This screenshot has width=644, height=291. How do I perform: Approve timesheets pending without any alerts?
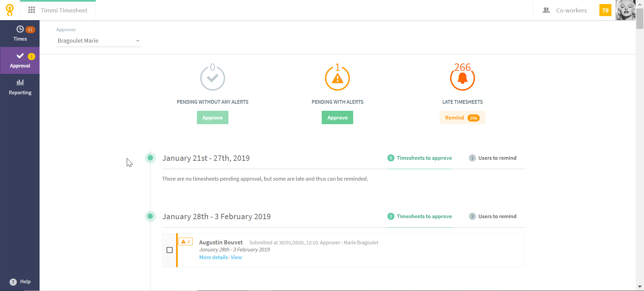click(x=213, y=117)
